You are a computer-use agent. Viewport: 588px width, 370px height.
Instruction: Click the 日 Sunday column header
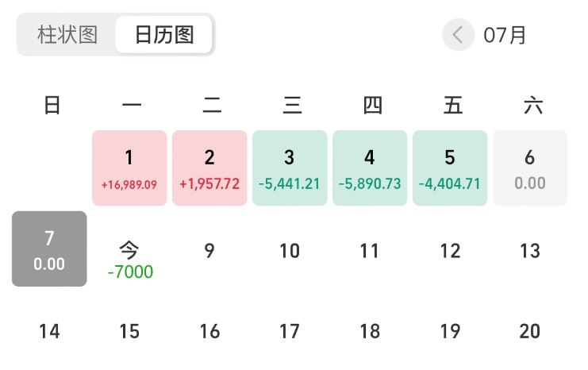coord(52,105)
